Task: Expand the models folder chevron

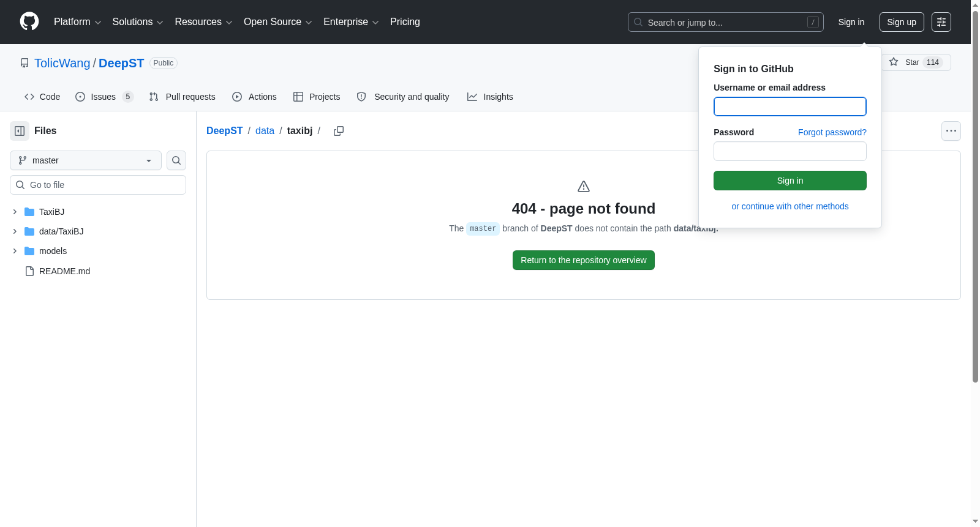Action: click(15, 251)
